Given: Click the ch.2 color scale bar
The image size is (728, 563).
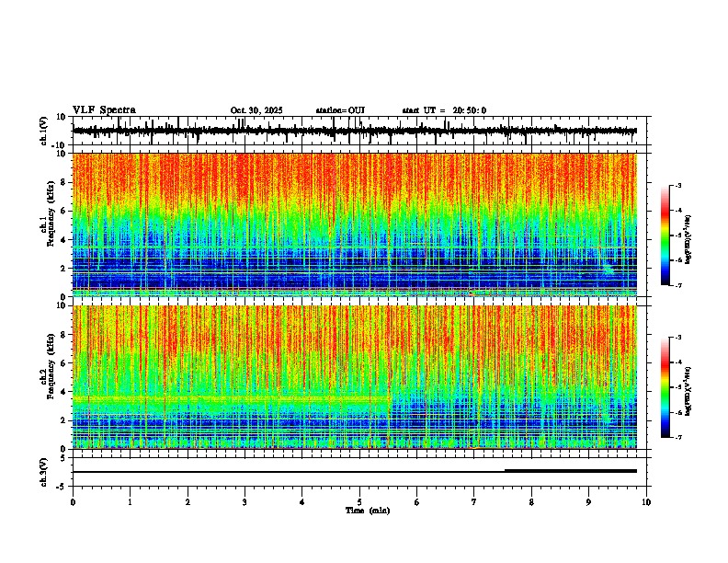Looking at the screenshot, I should (x=665, y=387).
